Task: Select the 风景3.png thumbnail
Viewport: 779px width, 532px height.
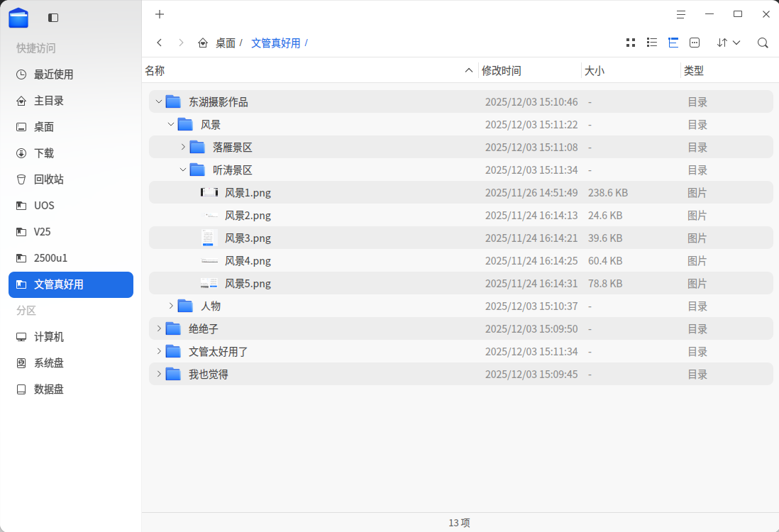Action: pos(208,238)
